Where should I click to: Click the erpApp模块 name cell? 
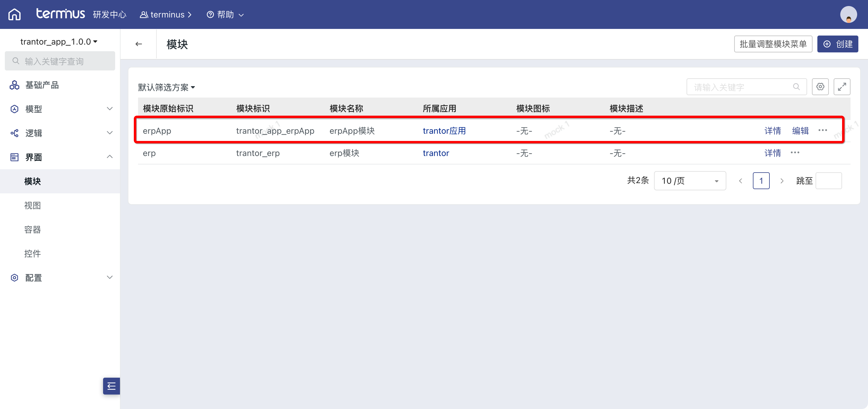click(352, 131)
